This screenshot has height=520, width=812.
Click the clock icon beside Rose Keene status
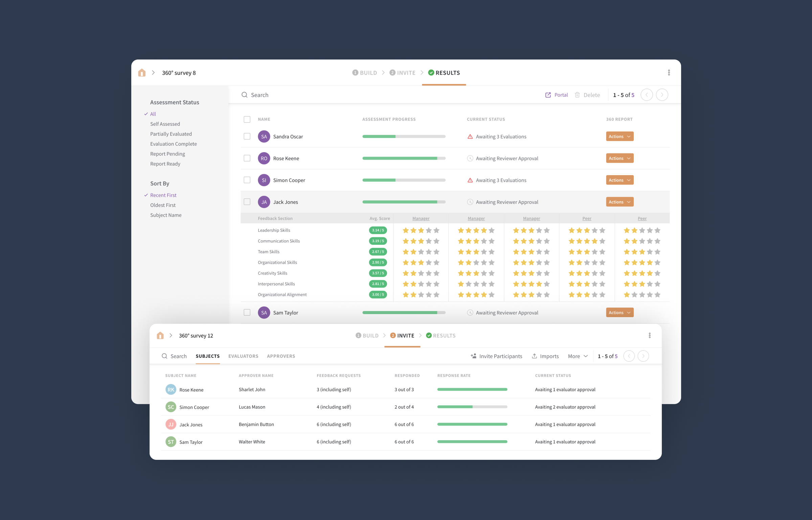(470, 158)
